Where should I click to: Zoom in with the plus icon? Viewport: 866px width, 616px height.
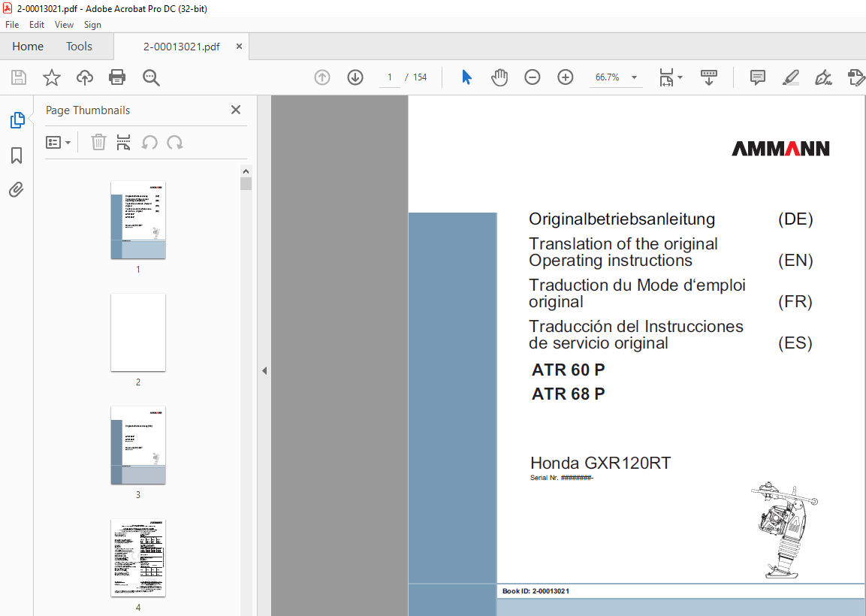coord(566,77)
